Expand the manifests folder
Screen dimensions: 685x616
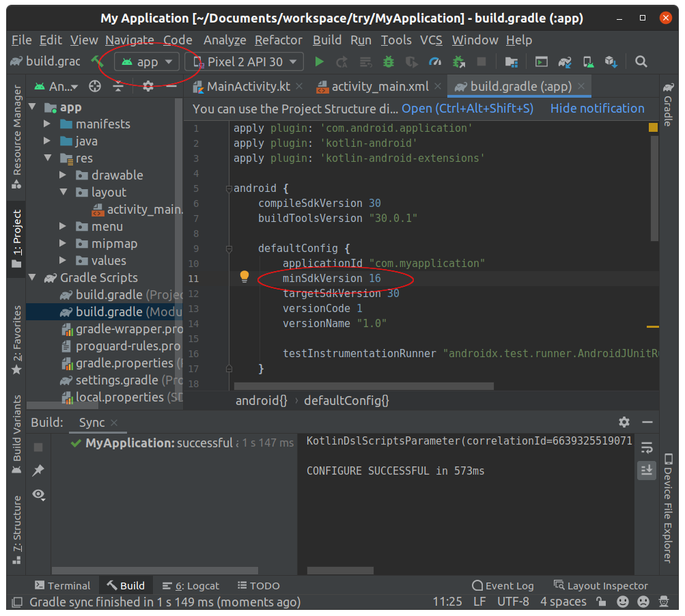(47, 124)
